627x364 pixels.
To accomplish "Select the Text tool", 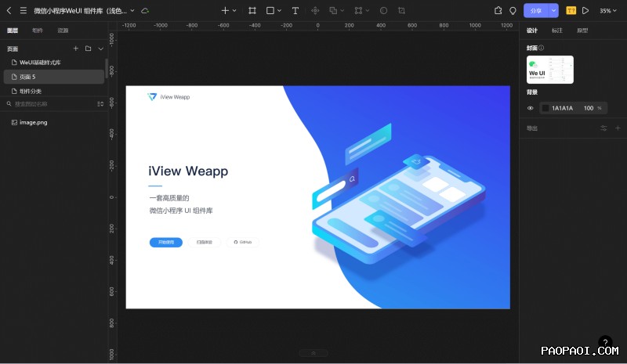I will coord(295,11).
